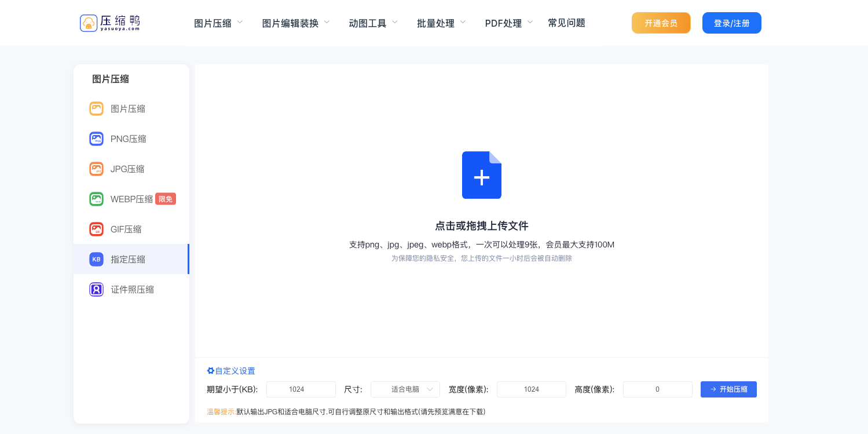Click the 图片压缩 sidebar heading
This screenshot has width=868, height=434.
pos(111,79)
